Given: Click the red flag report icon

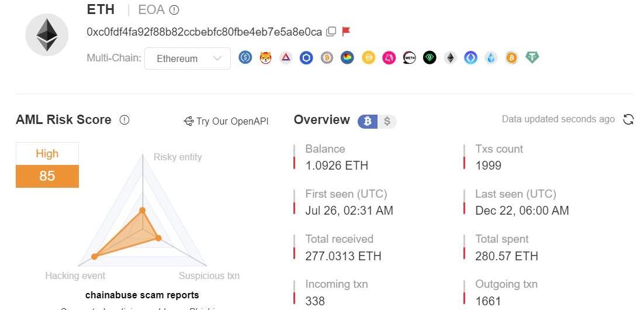Looking at the screenshot, I should coord(346,32).
